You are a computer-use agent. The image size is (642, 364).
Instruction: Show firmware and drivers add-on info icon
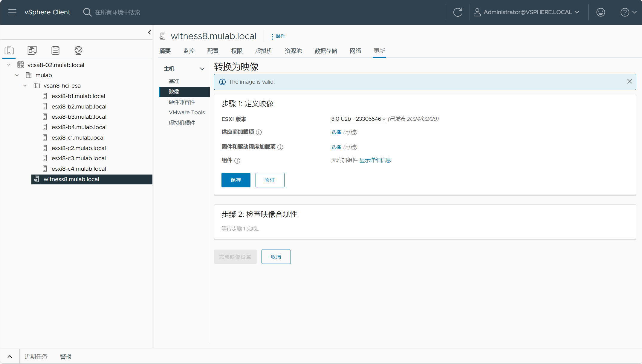click(280, 147)
